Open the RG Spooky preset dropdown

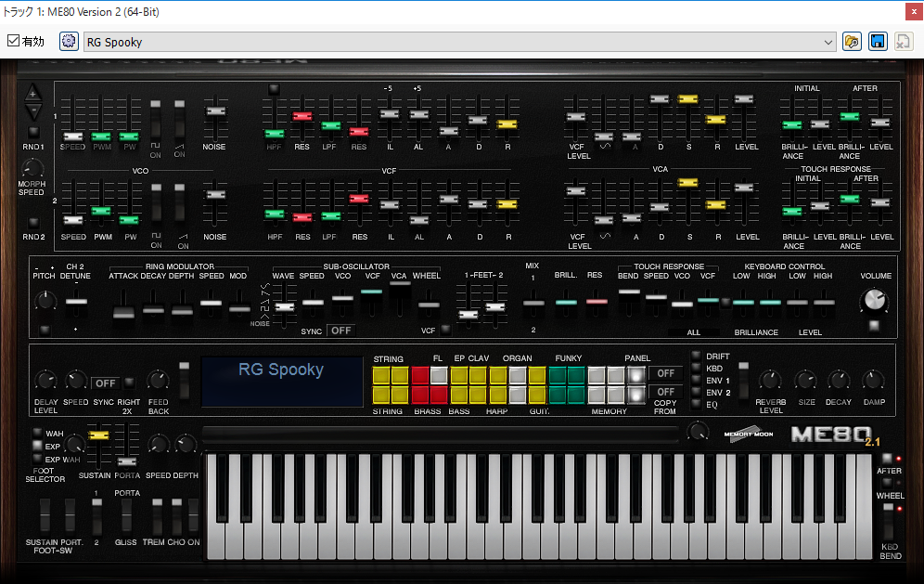(x=459, y=42)
